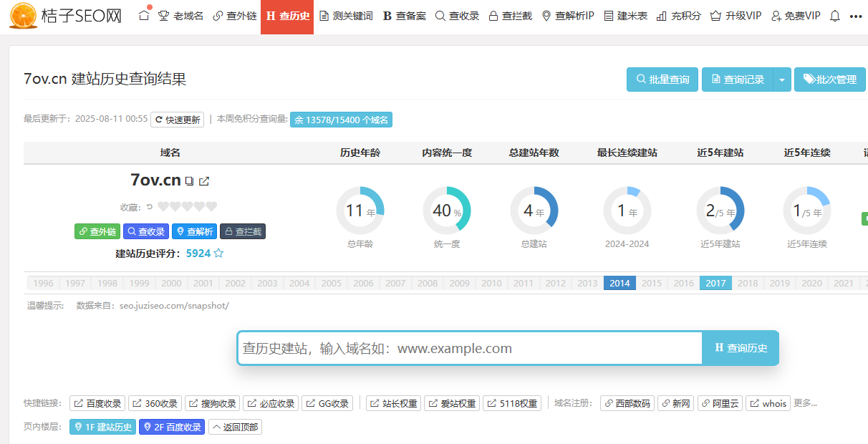The height and width of the screenshot is (444, 868).
Task: Expand the 查询记录 dropdown arrow
Action: [781, 79]
